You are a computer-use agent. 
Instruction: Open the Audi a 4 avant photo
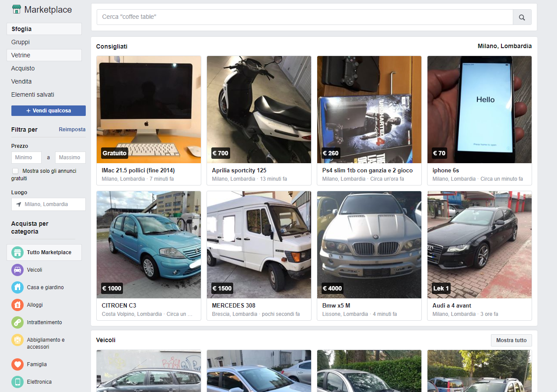point(480,245)
